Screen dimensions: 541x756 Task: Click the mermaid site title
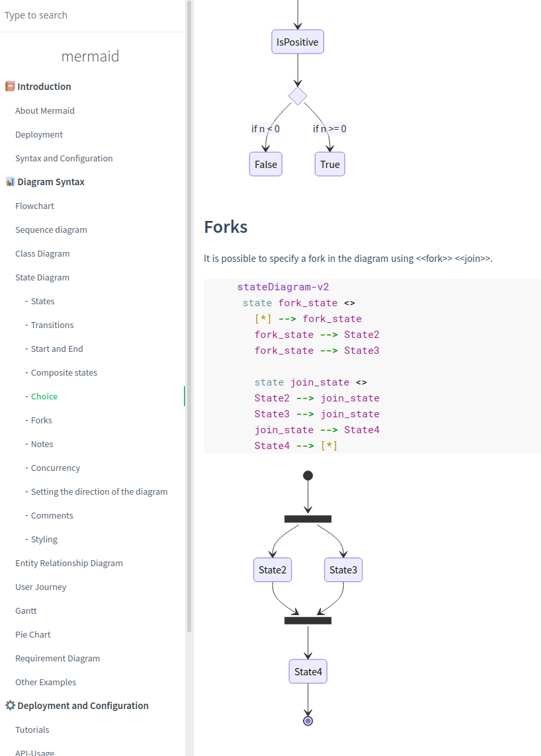[x=90, y=56]
